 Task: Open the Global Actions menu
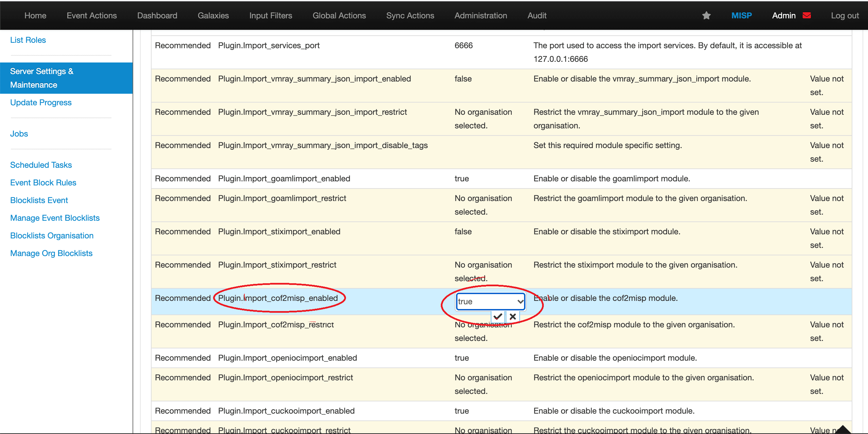click(x=339, y=15)
